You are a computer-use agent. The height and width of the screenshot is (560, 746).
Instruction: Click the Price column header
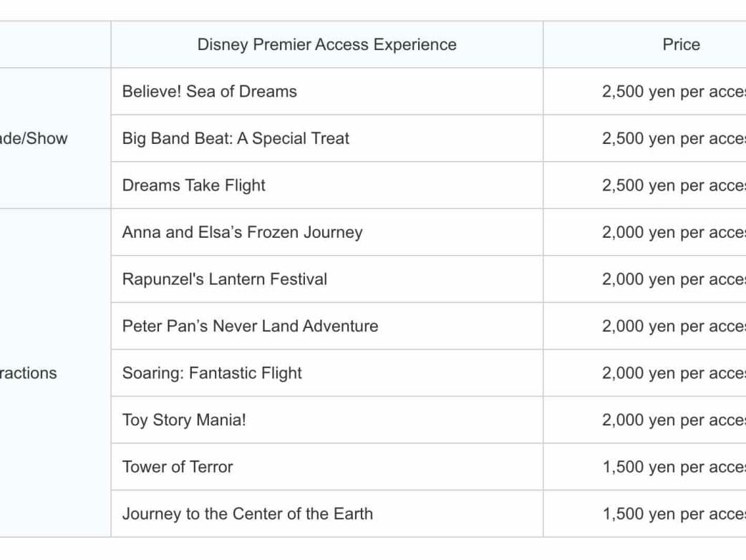pos(681,44)
